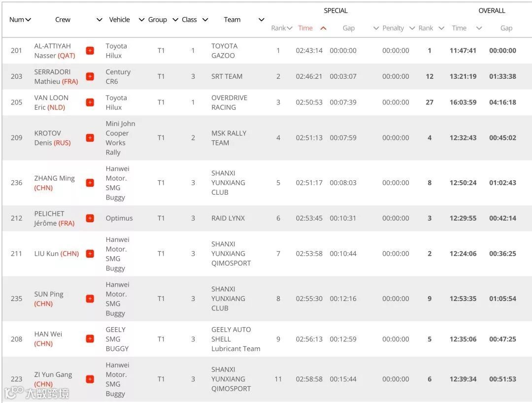Sort table by Team column

point(262,20)
